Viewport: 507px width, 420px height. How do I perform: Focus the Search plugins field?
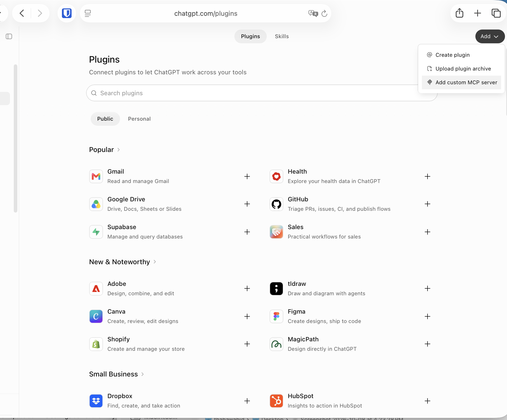click(x=262, y=93)
